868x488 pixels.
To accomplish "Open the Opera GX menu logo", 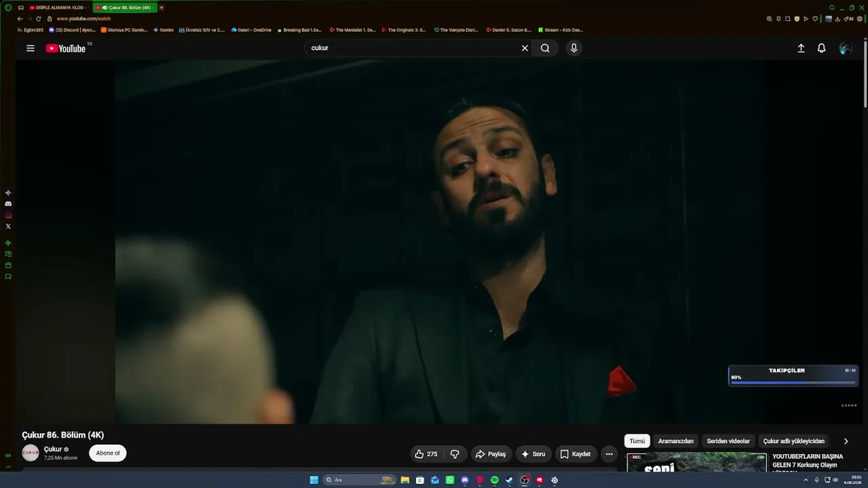I will (x=8, y=7).
